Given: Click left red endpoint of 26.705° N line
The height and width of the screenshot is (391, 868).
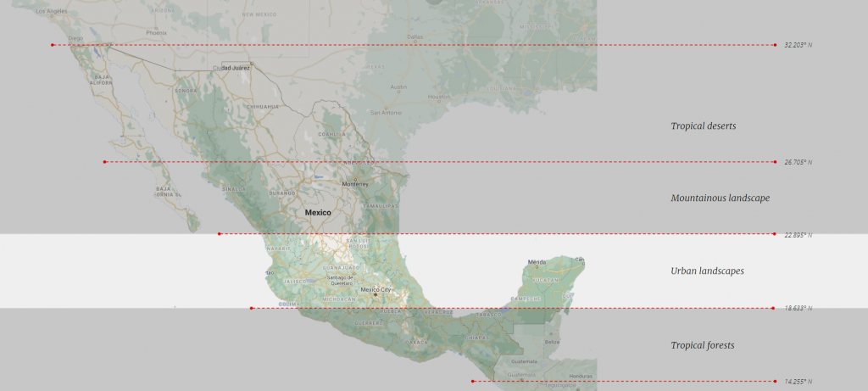Looking at the screenshot, I should [x=104, y=162].
